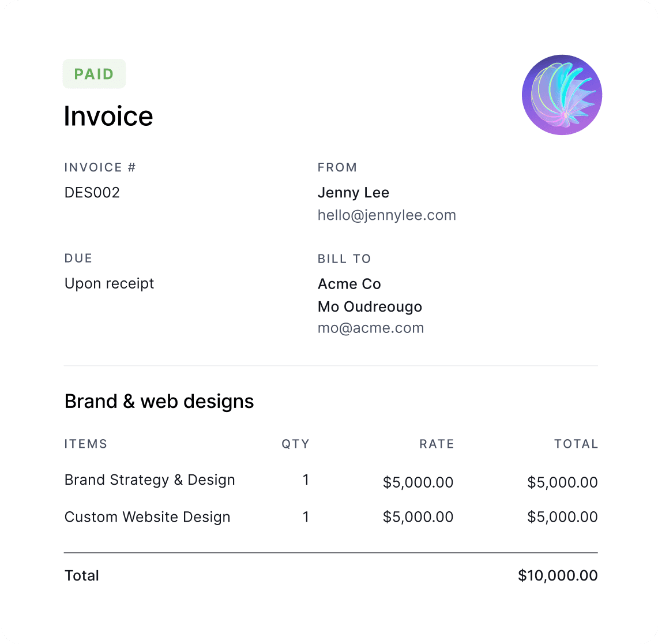The image size is (658, 644).
Task: Click the ITEMS column header
Action: pyautogui.click(x=86, y=444)
